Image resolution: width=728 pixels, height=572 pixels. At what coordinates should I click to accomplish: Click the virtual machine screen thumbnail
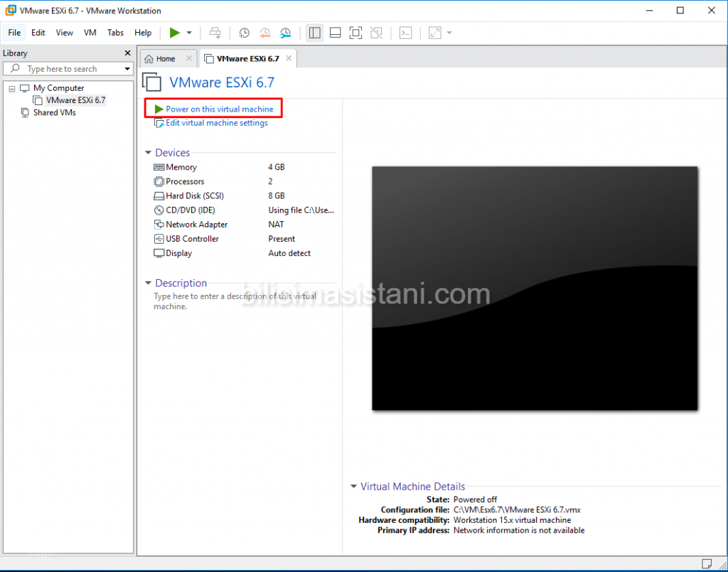[x=535, y=288]
